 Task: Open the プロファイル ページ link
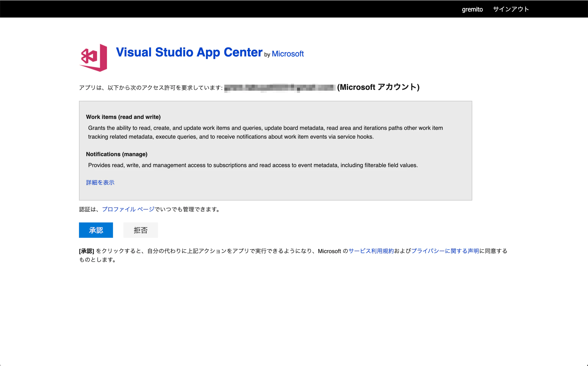pyautogui.click(x=128, y=209)
